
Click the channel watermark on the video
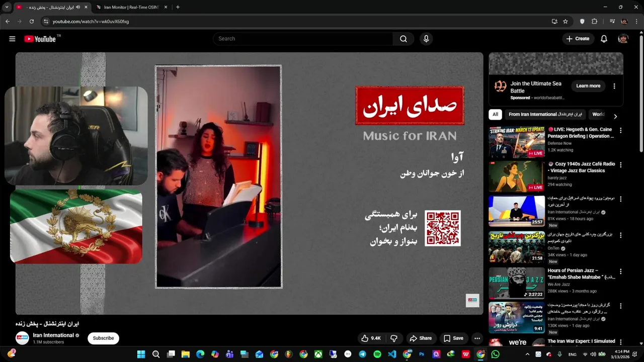472,301
